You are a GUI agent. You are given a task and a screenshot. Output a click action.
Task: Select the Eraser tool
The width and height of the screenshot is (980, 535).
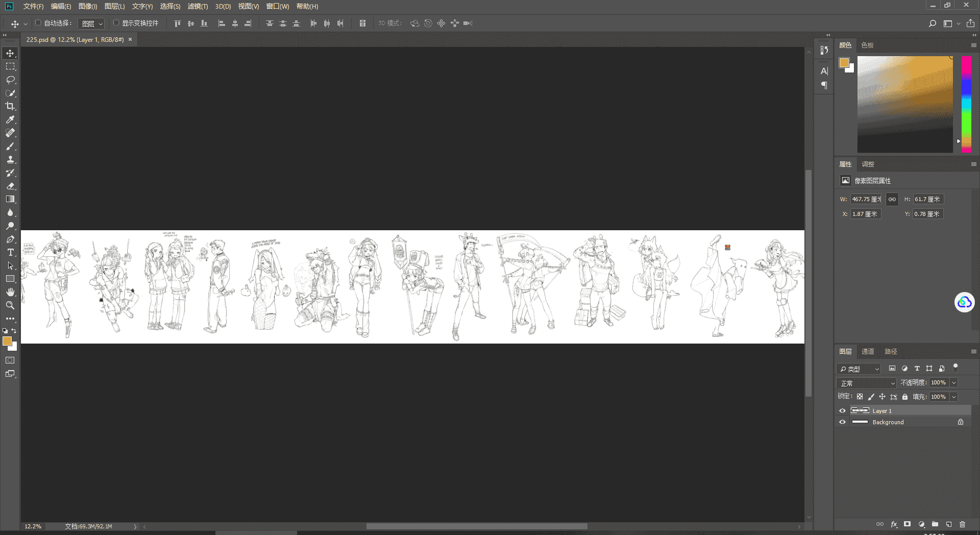click(10, 186)
